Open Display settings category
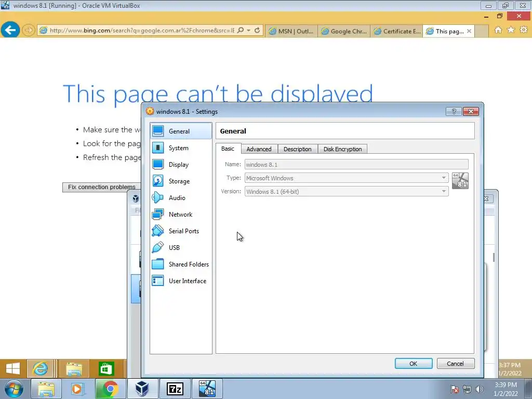 181,165
